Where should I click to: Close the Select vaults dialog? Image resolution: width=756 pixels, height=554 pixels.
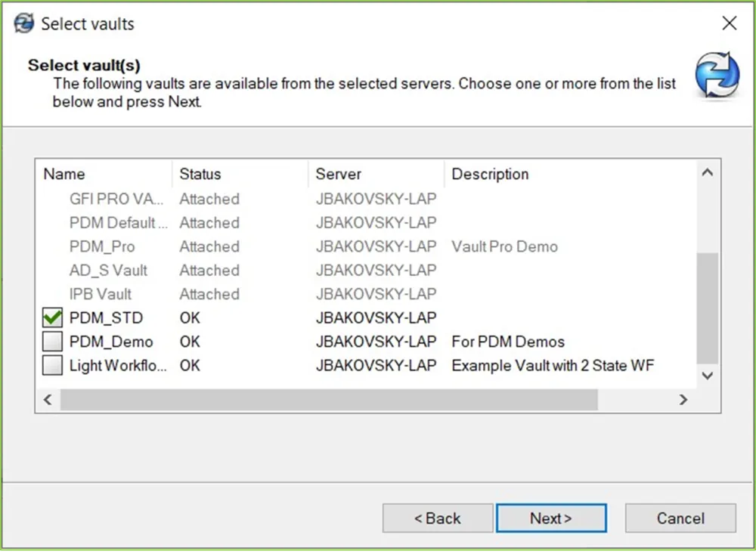(729, 23)
